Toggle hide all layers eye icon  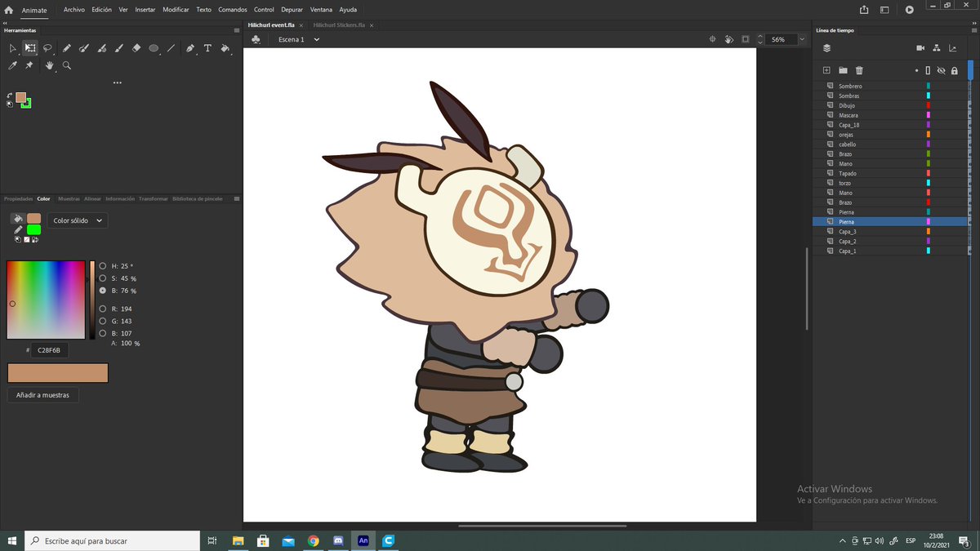click(941, 71)
